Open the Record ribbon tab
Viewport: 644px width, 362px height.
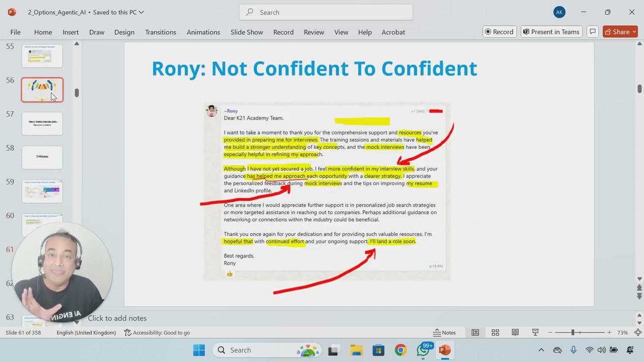(283, 32)
